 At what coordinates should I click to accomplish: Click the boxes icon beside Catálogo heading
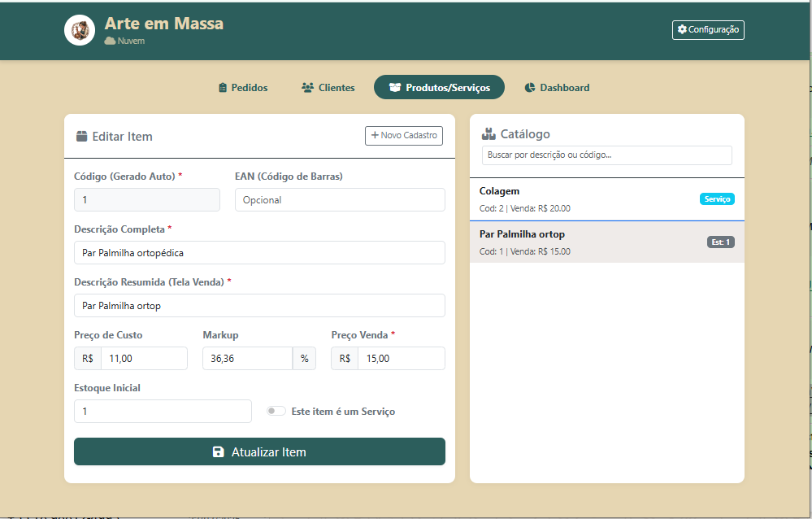pos(489,134)
